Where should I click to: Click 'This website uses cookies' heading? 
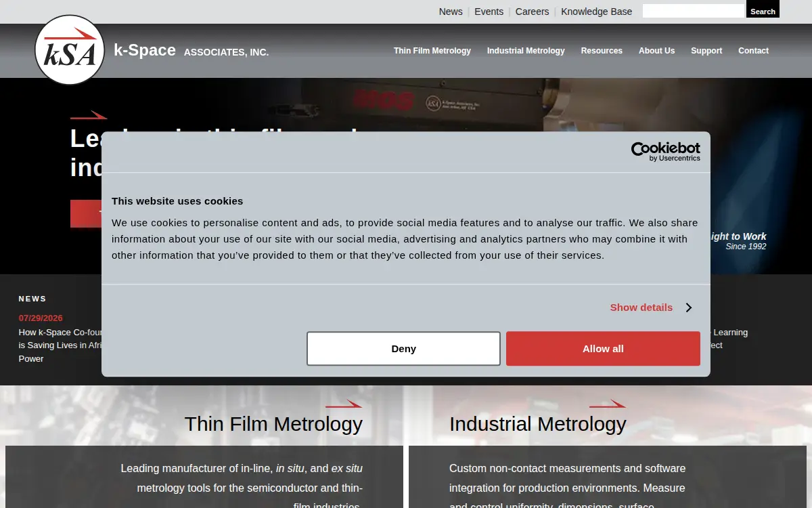[x=177, y=201]
